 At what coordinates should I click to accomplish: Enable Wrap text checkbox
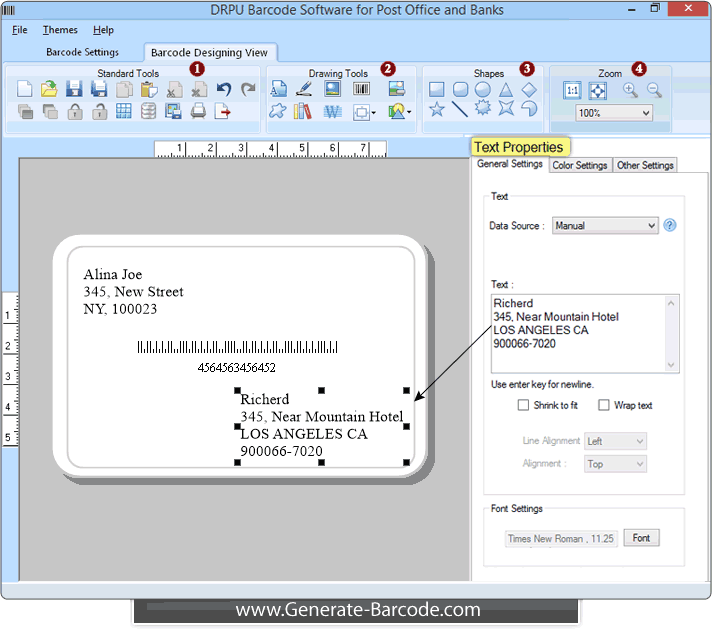pos(603,405)
